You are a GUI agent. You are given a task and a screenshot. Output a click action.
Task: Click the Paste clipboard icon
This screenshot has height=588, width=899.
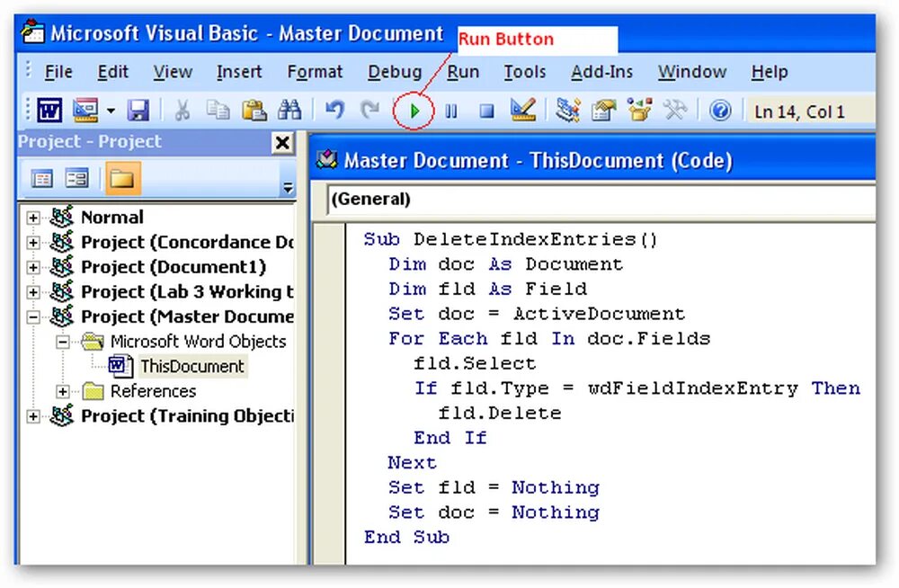click(x=254, y=109)
